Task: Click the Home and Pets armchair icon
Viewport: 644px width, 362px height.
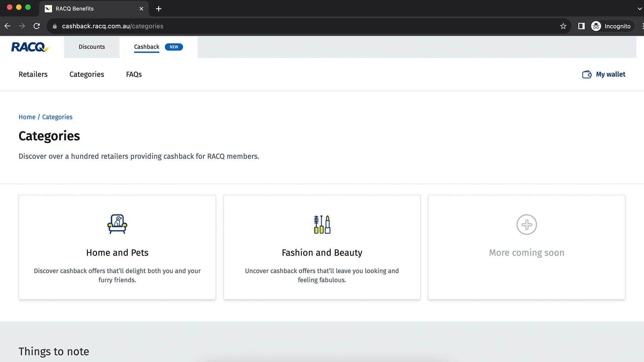Action: [x=117, y=224]
